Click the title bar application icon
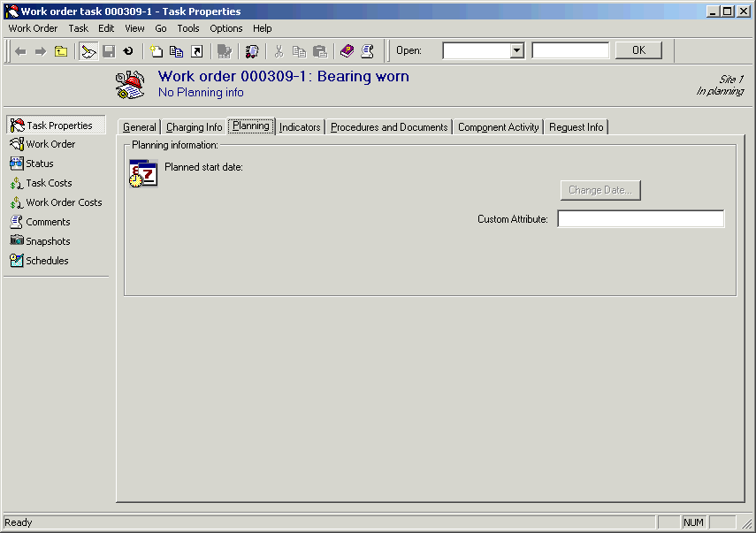This screenshot has height=533, width=756. coord(11,11)
